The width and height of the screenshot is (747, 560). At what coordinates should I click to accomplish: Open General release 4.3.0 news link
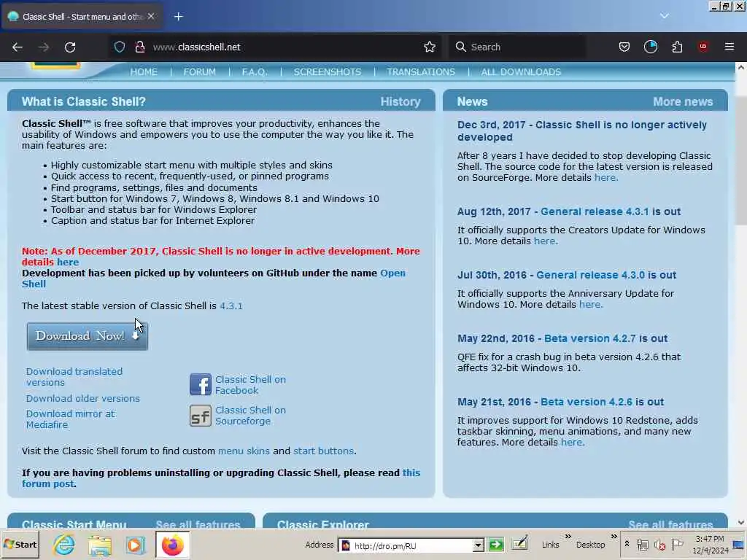point(590,275)
